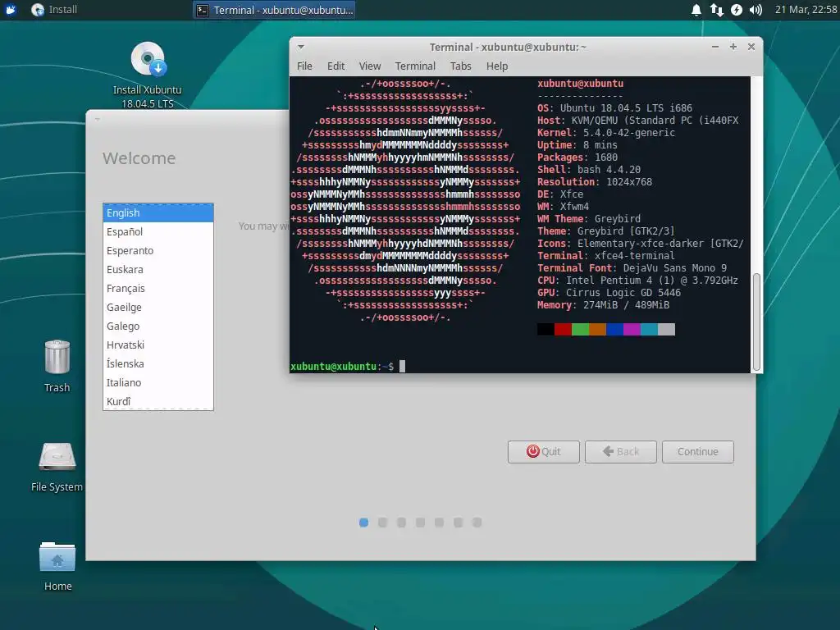Select Français in the language list
The image size is (840, 630).
(158, 288)
